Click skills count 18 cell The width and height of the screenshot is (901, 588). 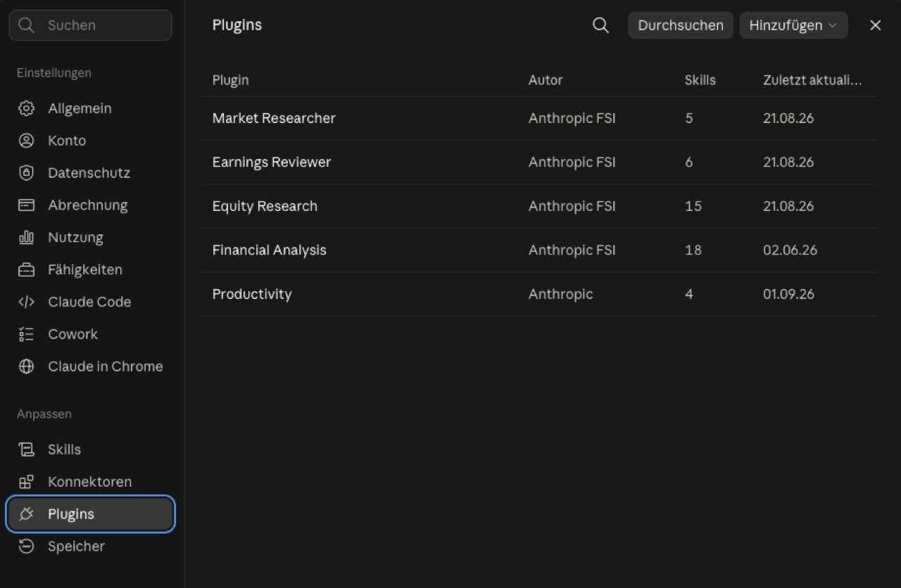point(693,250)
